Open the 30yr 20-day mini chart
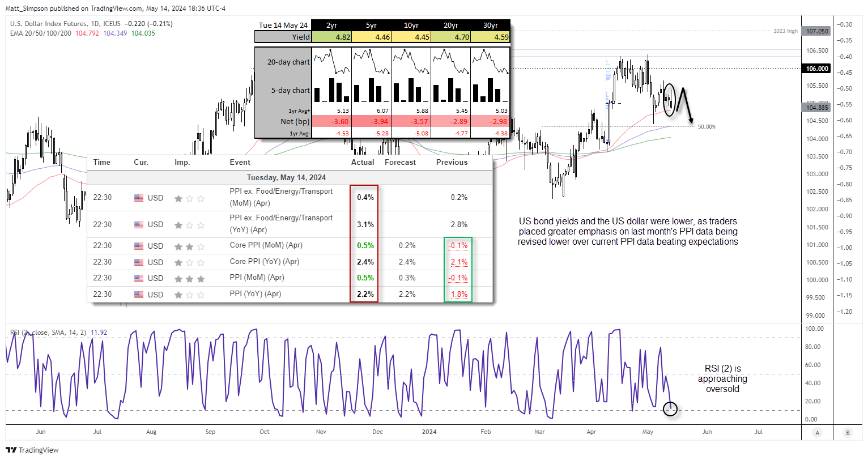Screen dimensions: 868x460 [491, 61]
